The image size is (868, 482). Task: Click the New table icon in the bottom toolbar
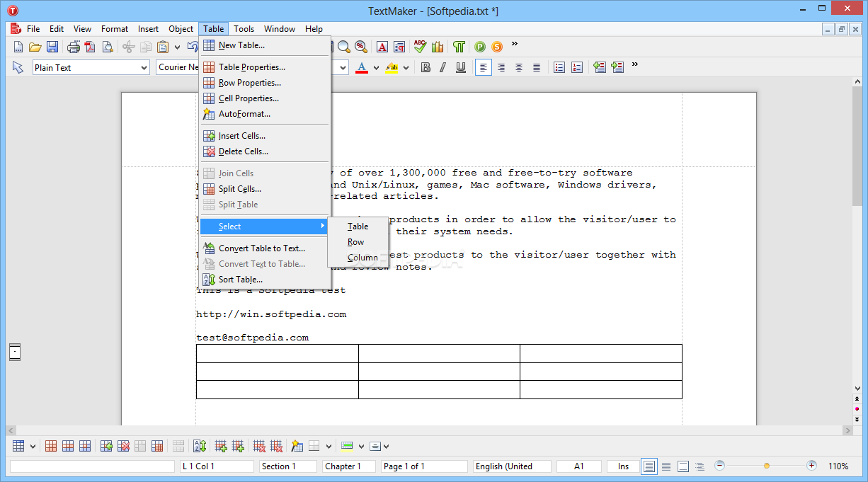point(19,446)
